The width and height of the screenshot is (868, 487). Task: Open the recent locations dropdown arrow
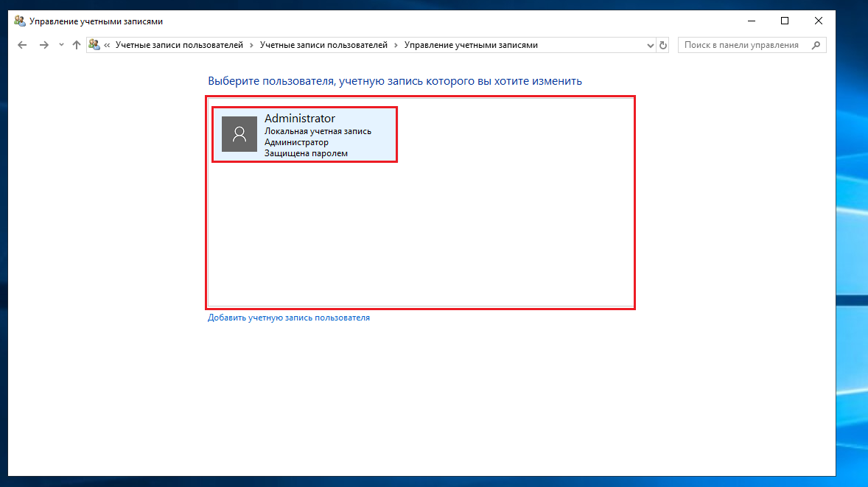point(61,45)
